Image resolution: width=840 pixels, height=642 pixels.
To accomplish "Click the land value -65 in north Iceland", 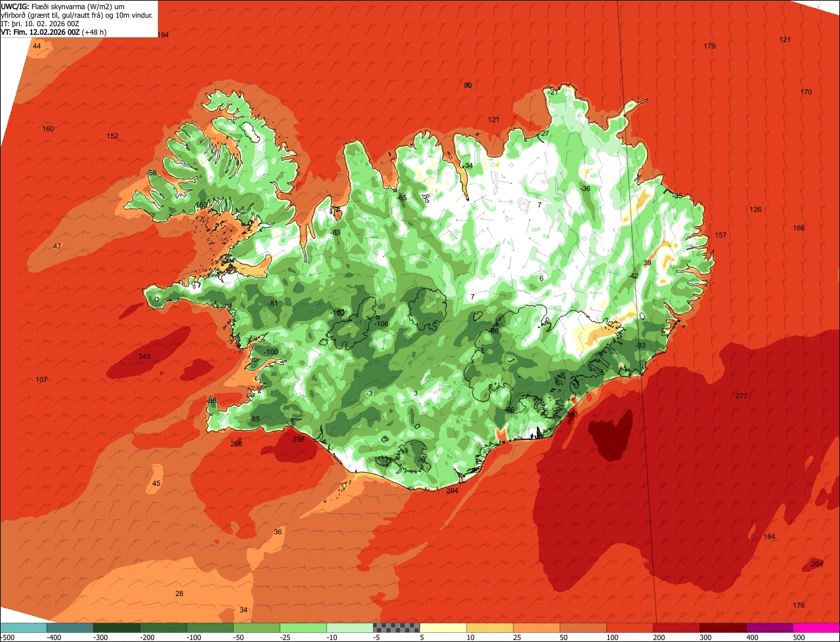I will pos(402,198).
